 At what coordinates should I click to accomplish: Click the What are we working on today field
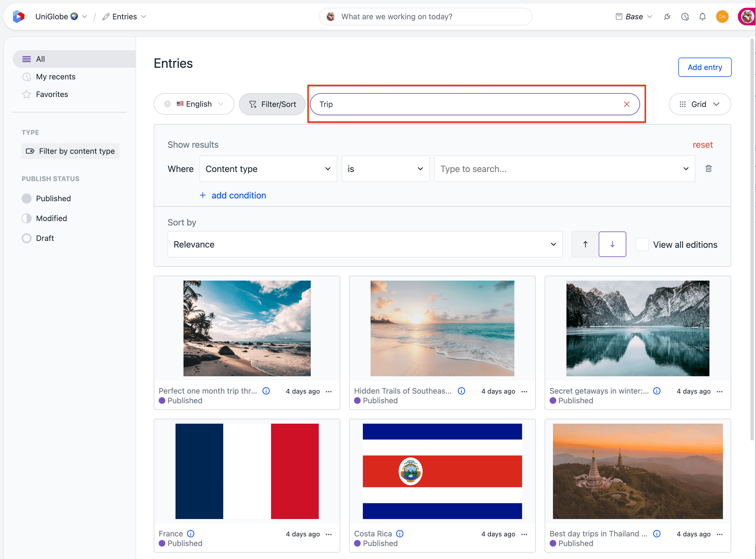[425, 17]
